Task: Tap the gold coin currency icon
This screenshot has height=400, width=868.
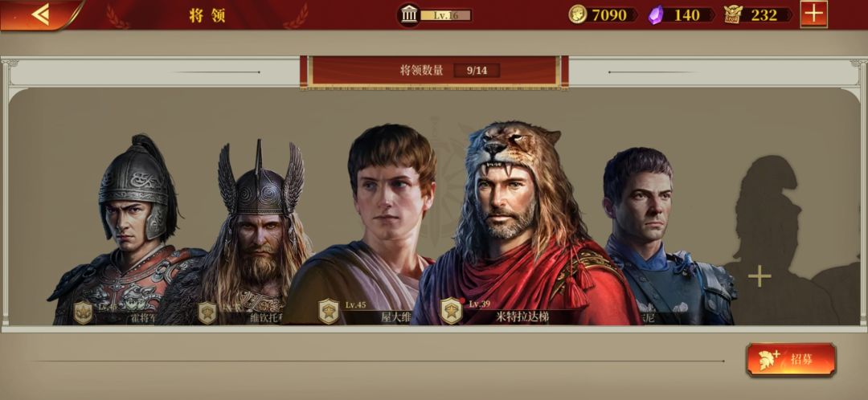Action: pos(577,14)
